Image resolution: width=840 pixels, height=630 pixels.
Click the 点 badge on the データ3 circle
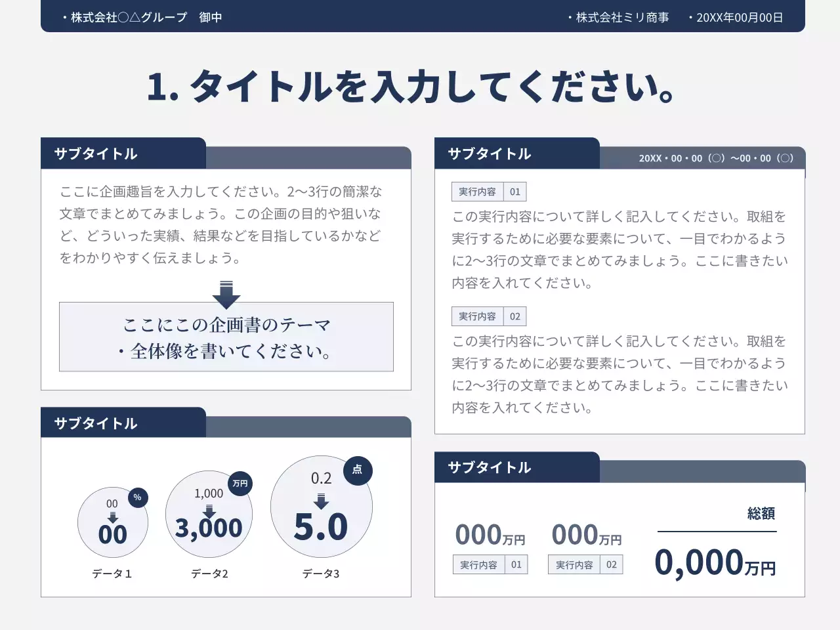pyautogui.click(x=358, y=470)
